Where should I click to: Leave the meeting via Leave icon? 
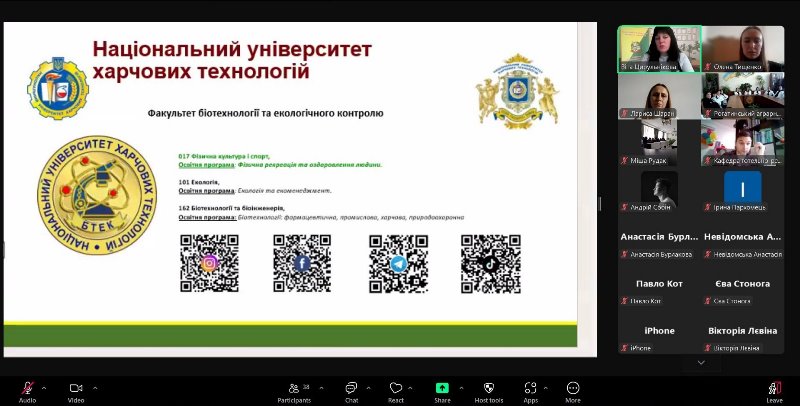774,388
